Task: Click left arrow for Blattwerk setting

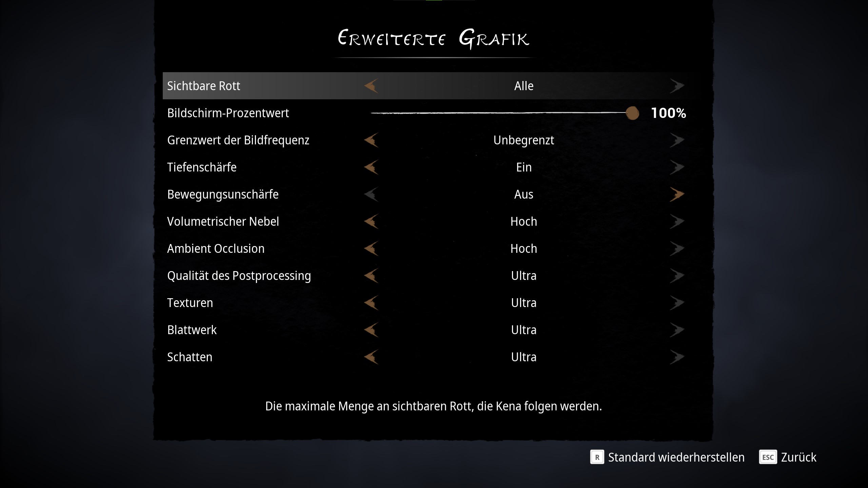Action: point(371,330)
